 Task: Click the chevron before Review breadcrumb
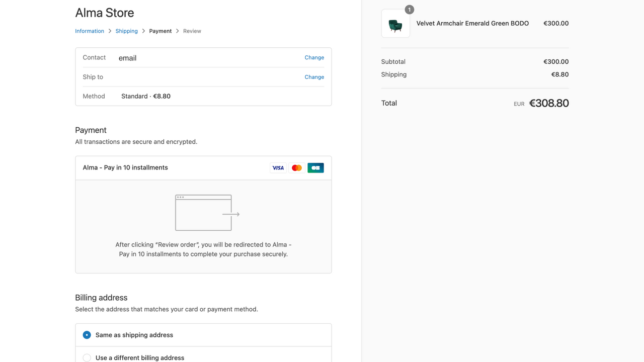point(178,31)
